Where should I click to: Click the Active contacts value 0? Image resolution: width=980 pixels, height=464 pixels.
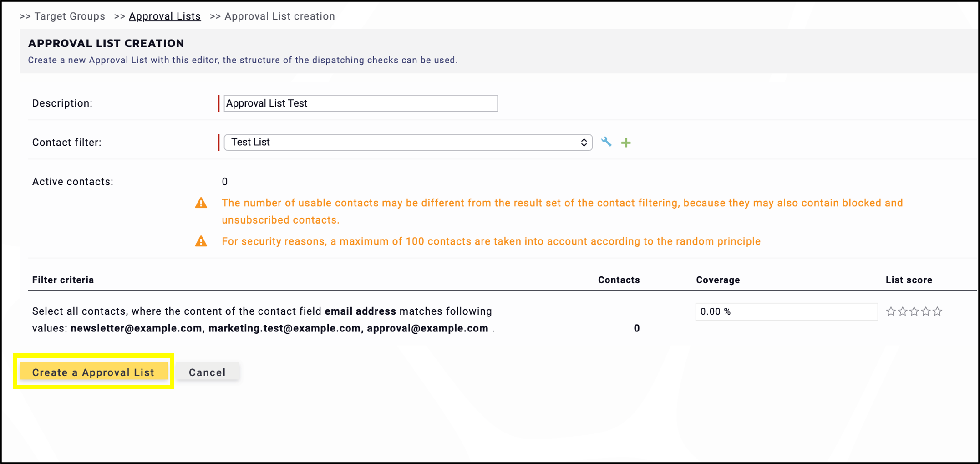(x=224, y=182)
